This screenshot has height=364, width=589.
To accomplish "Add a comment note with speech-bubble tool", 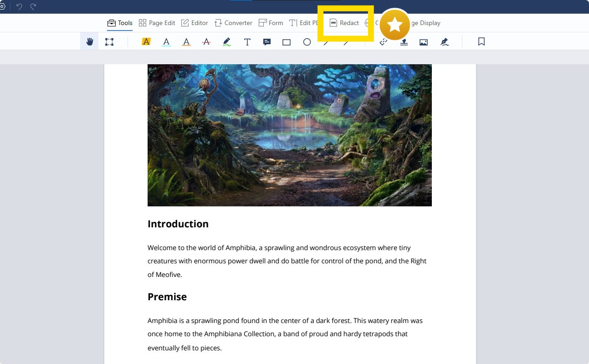I will pyautogui.click(x=267, y=42).
